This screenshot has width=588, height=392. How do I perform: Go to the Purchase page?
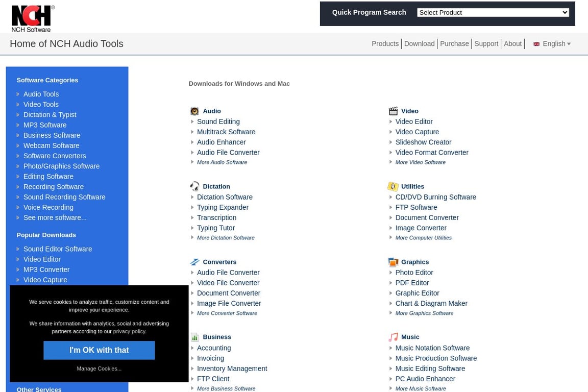point(454,44)
